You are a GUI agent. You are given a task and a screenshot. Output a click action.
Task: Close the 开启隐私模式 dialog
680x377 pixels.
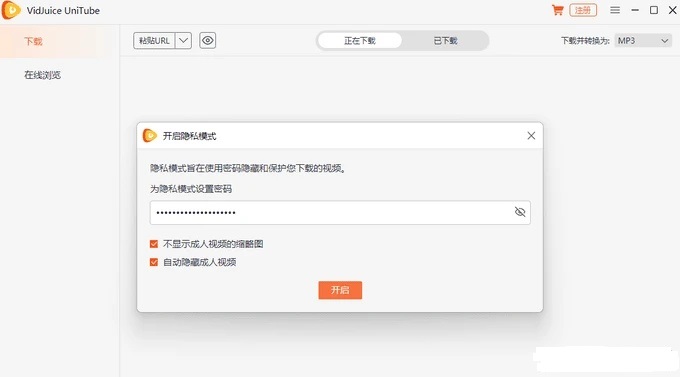531,136
